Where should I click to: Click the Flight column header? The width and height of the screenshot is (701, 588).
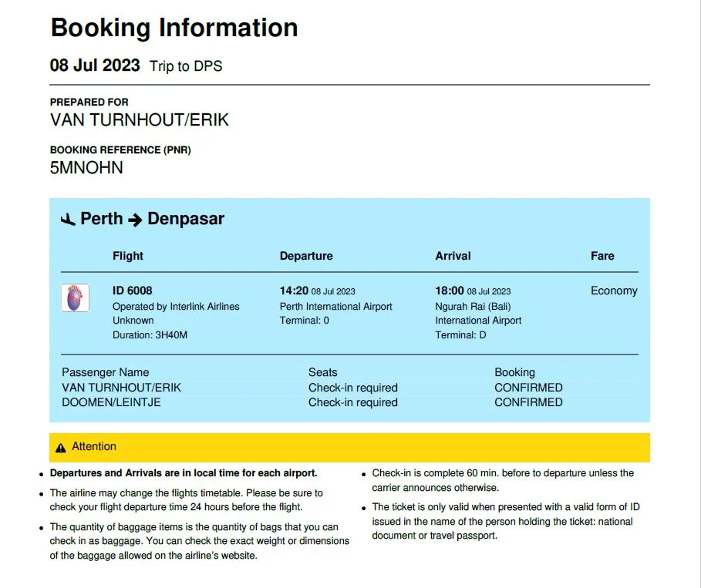tap(128, 256)
